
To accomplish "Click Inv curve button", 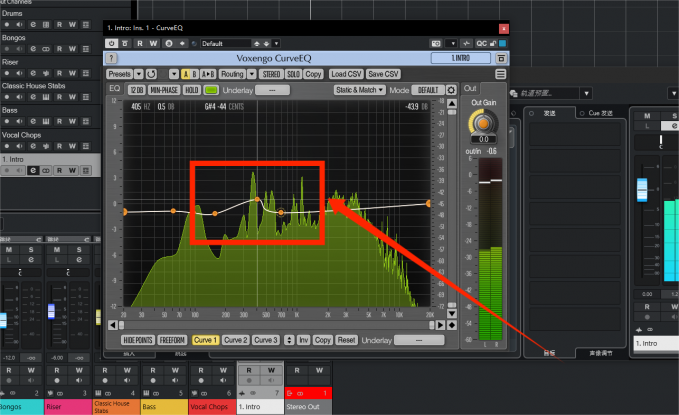I will [304, 340].
